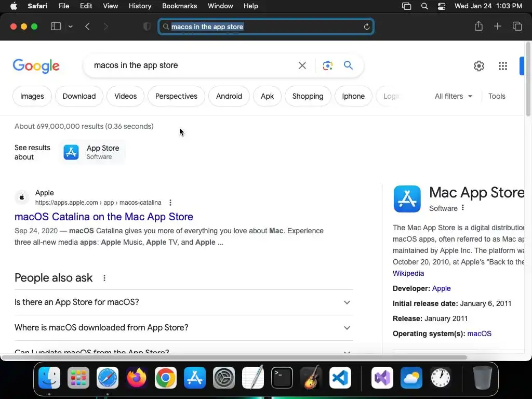Open the Clock app from the Dock
Image resolution: width=532 pixels, height=399 pixels.
click(x=441, y=378)
